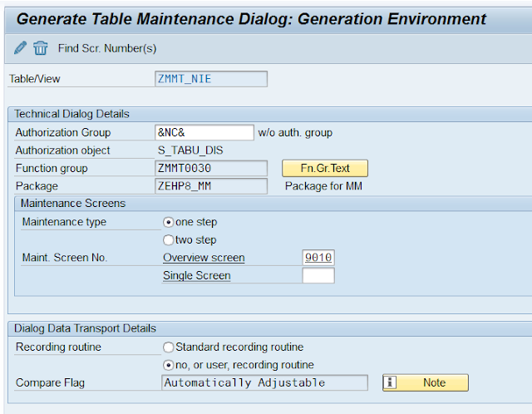This screenshot has height=414, width=532.
Task: Click the Package field ZEHP8_MM
Action: tap(211, 186)
